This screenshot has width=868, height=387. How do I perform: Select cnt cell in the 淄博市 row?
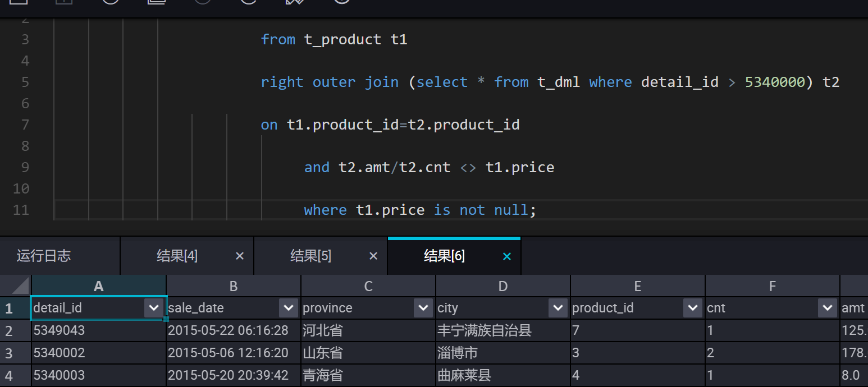[773, 353]
